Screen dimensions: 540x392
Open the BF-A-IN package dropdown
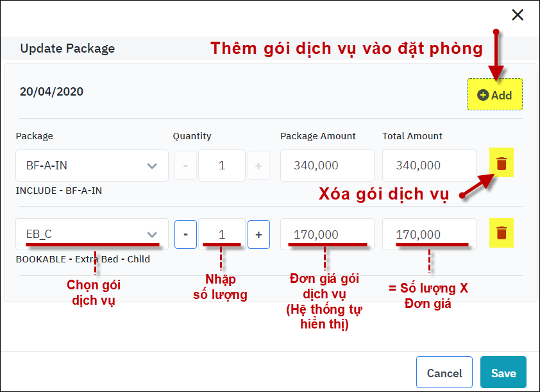click(x=92, y=166)
